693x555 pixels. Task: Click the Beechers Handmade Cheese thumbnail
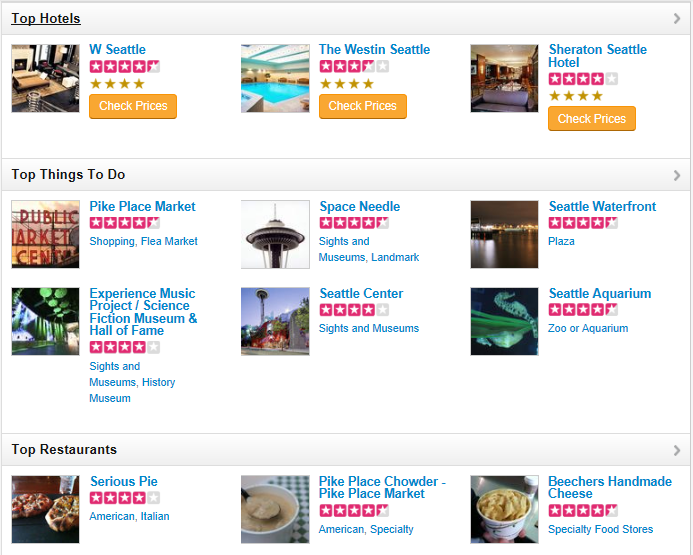coord(504,509)
